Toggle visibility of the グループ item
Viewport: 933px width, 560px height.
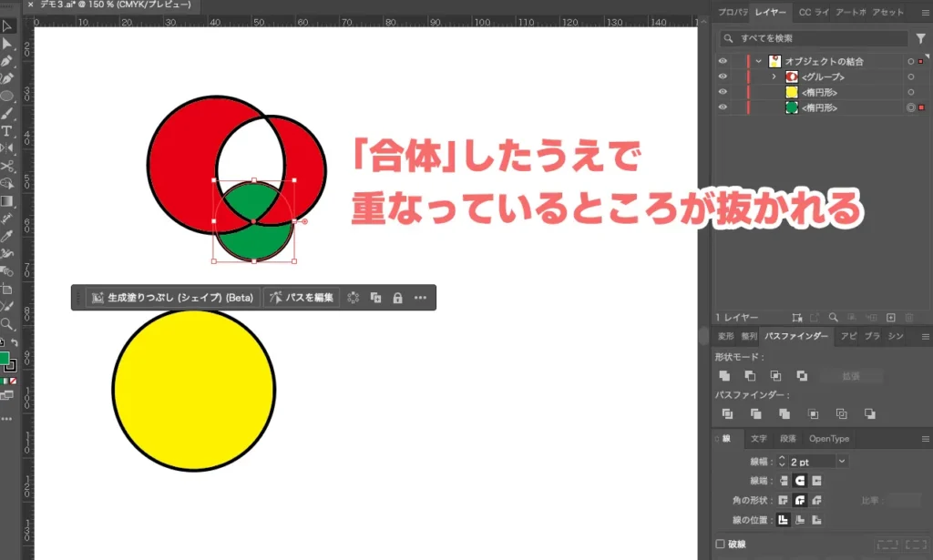coord(723,76)
